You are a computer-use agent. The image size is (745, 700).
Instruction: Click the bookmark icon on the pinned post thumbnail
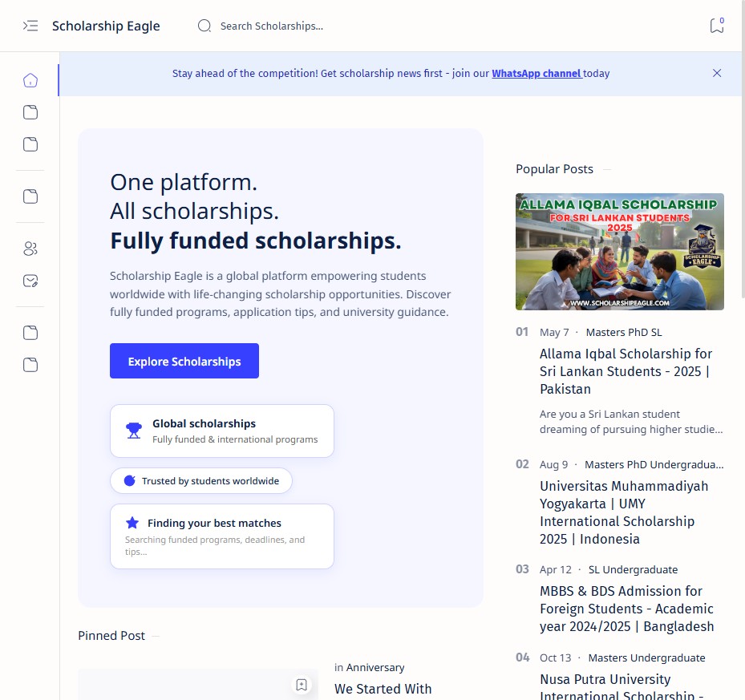302,684
